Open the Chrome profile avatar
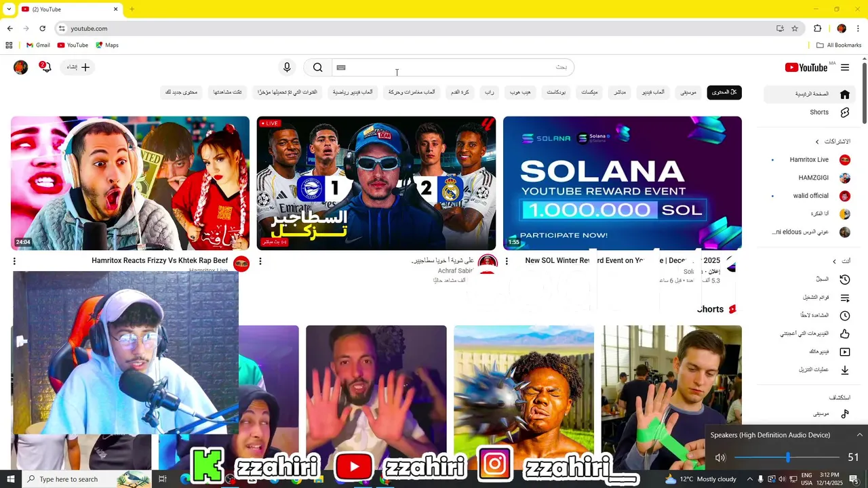The height and width of the screenshot is (488, 868). coord(842,28)
